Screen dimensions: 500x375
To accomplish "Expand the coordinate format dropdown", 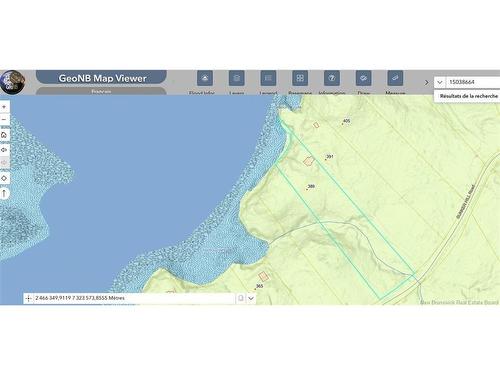I will coord(251,298).
